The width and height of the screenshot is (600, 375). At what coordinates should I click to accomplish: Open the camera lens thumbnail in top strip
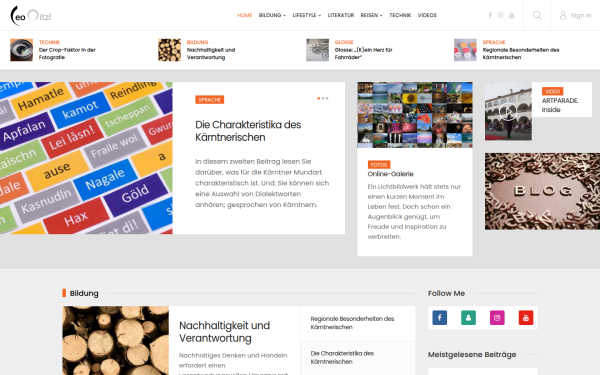(21, 50)
